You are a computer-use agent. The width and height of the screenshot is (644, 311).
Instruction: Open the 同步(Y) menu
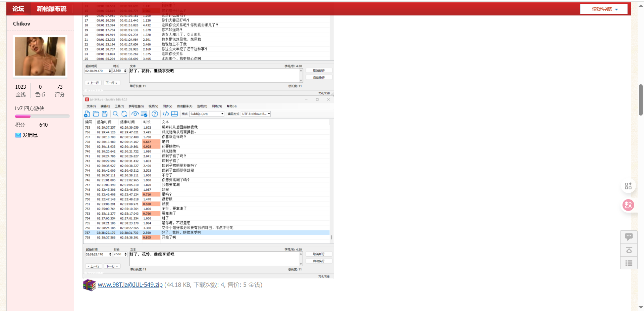168,106
